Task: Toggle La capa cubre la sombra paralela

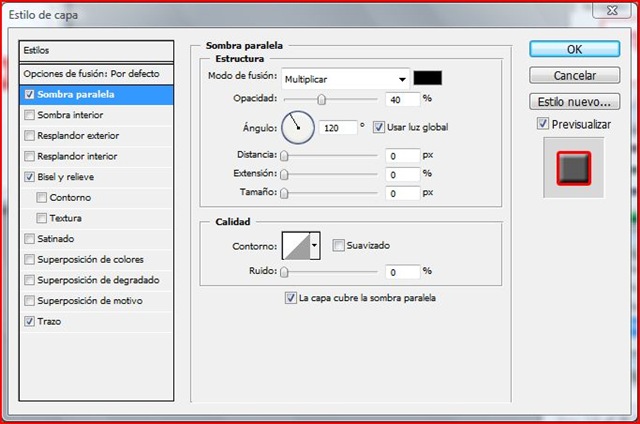Action: tap(290, 298)
